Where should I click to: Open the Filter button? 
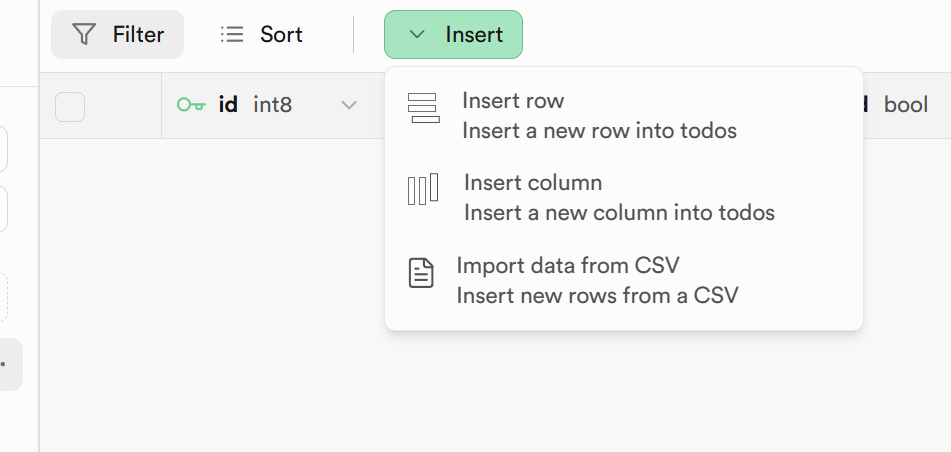tap(118, 35)
